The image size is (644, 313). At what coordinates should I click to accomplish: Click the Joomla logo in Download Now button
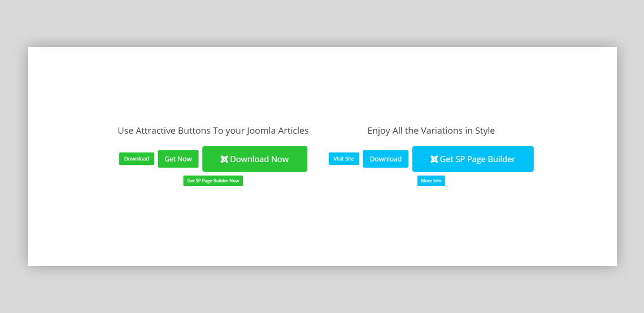pyautogui.click(x=224, y=159)
